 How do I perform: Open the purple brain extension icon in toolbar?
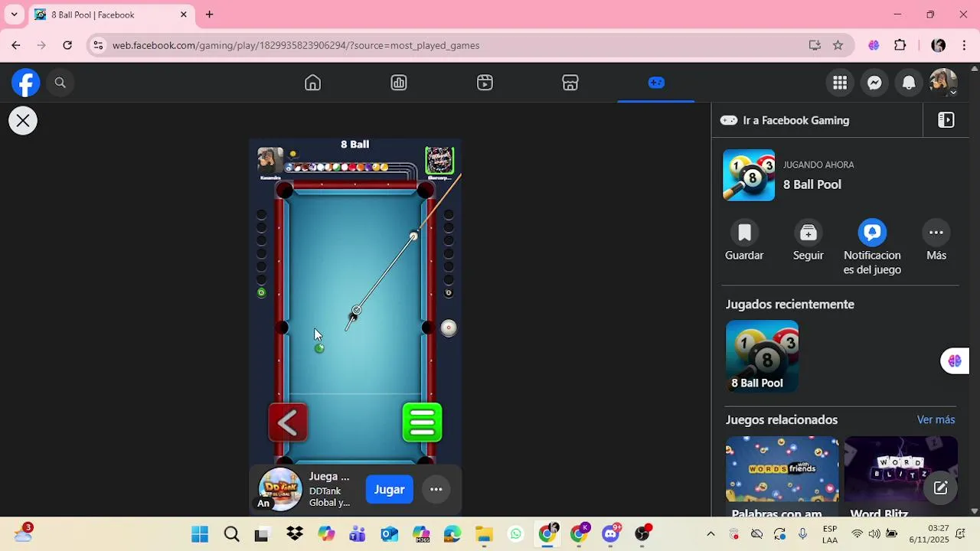point(874,45)
